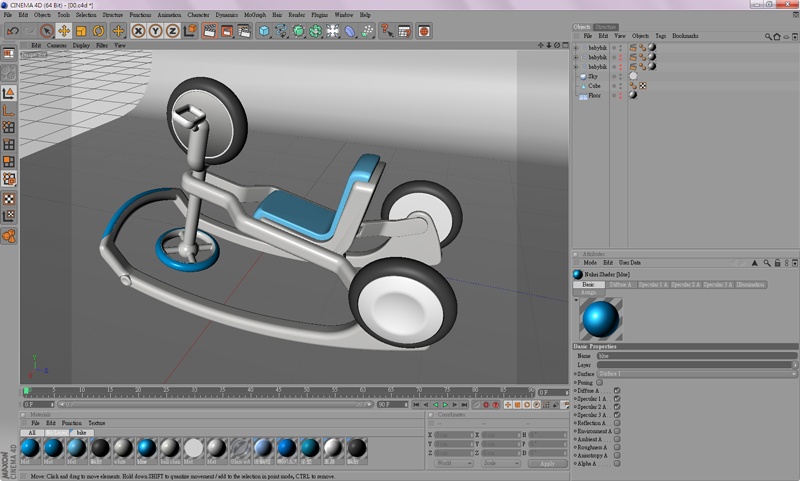Open the MoGraph menu
The width and height of the screenshot is (800, 481).
point(254,15)
